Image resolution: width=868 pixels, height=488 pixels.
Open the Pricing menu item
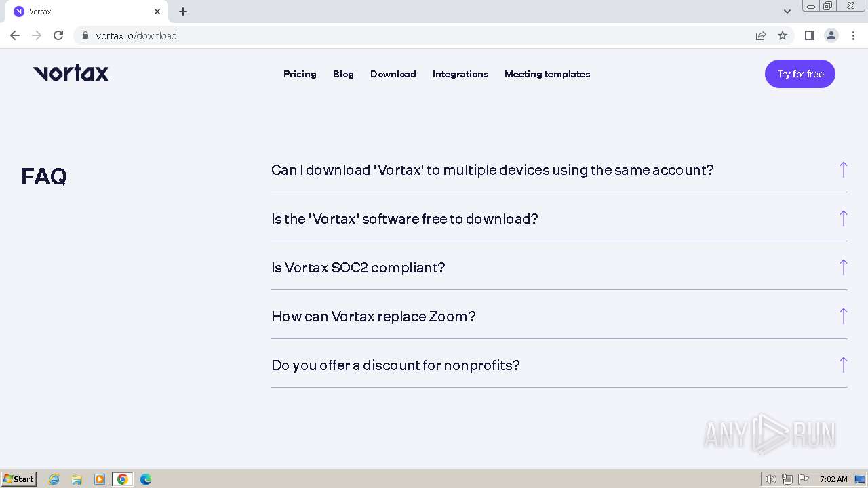pyautogui.click(x=300, y=74)
